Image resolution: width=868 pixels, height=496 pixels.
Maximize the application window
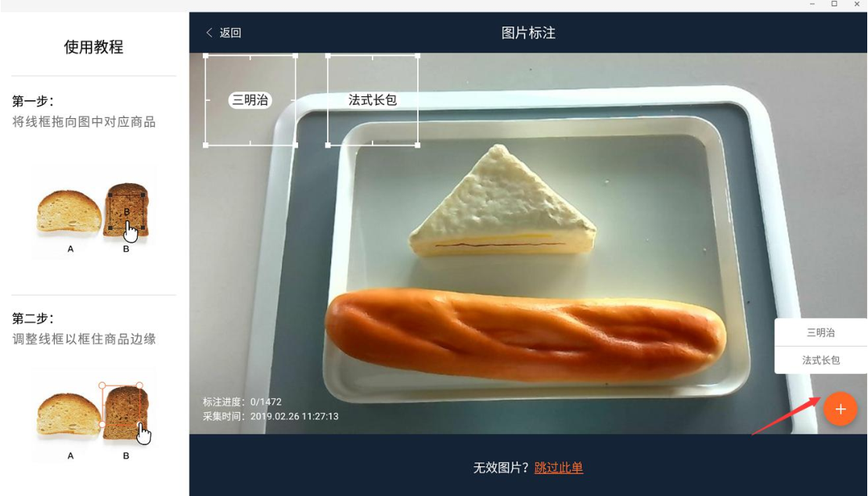834,4
